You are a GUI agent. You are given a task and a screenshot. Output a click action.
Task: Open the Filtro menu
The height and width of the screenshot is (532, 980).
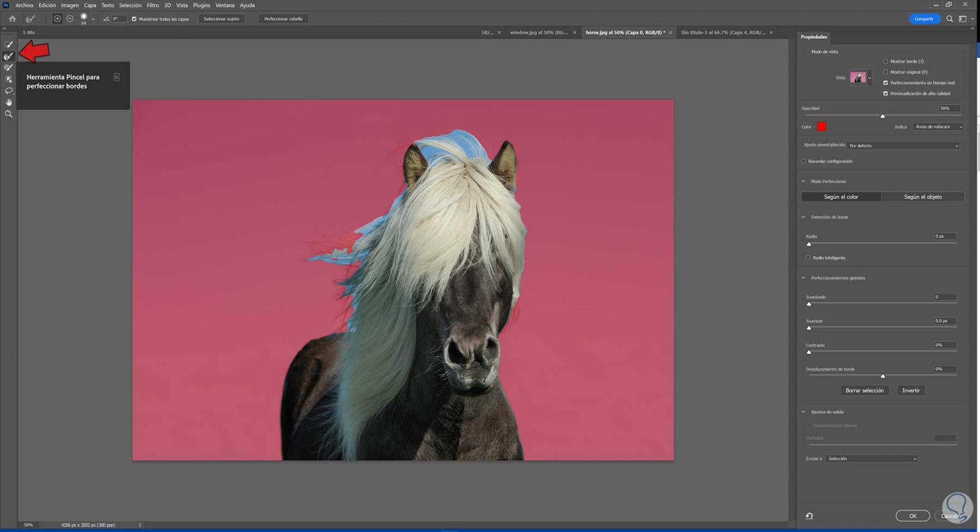pyautogui.click(x=153, y=5)
